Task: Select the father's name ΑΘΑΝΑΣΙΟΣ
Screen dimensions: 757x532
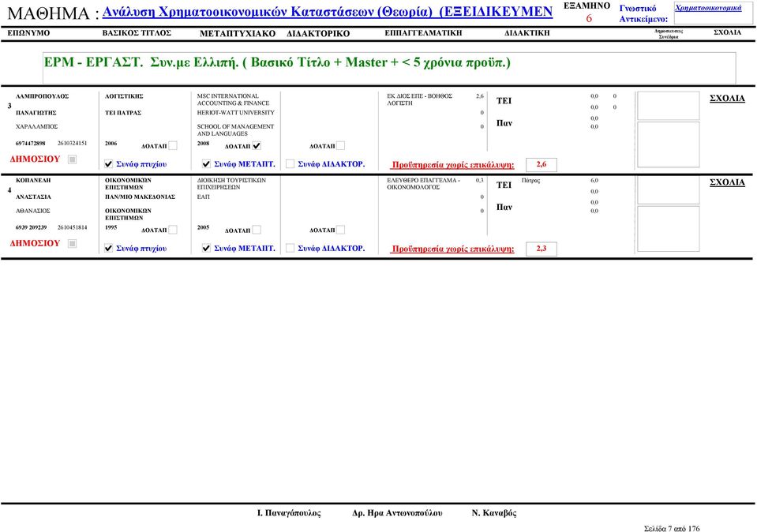Action: coord(33,211)
